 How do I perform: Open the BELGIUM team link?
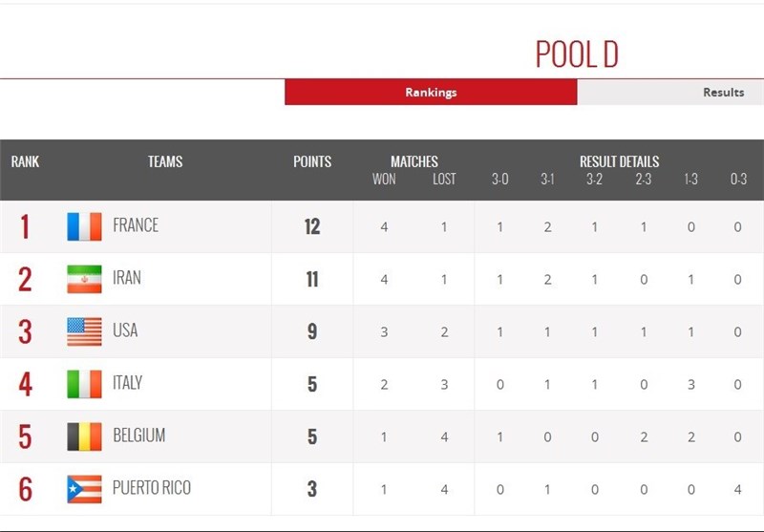click(138, 436)
